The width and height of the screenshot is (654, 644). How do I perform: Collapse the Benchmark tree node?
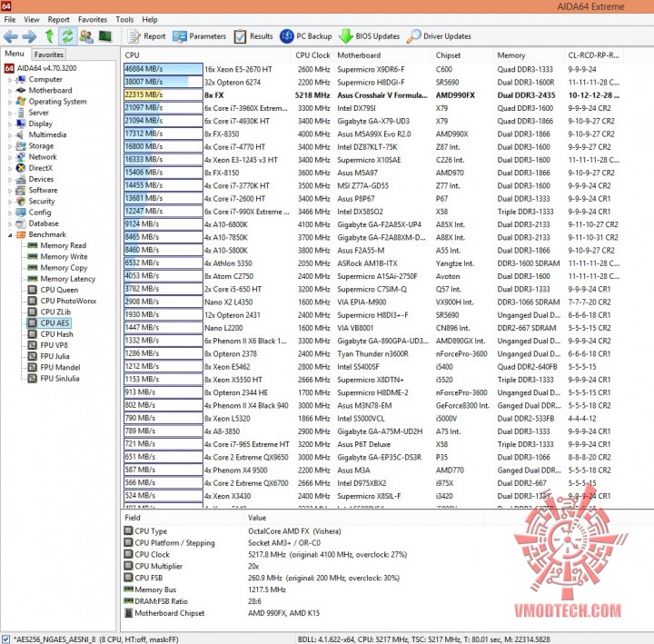(10, 235)
